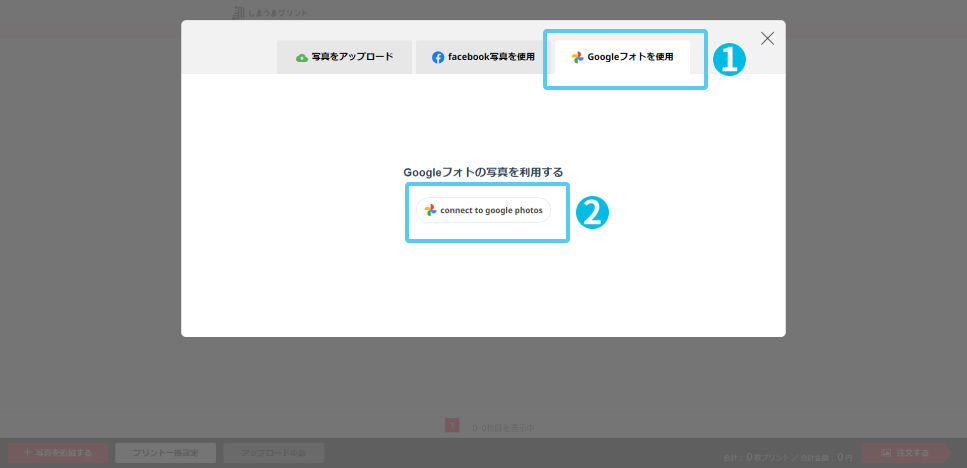
Task: Switch to the facebook写真を使用 tab
Action: pyautogui.click(x=484, y=57)
